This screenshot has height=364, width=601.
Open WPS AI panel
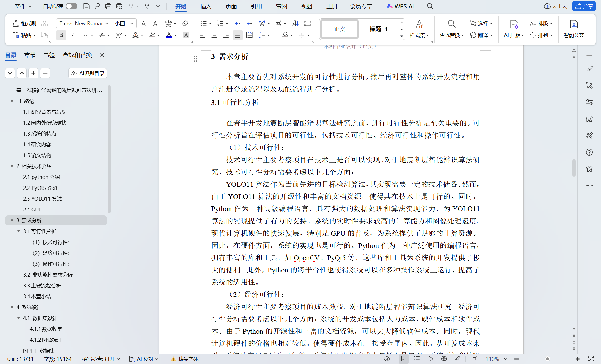[400, 6]
